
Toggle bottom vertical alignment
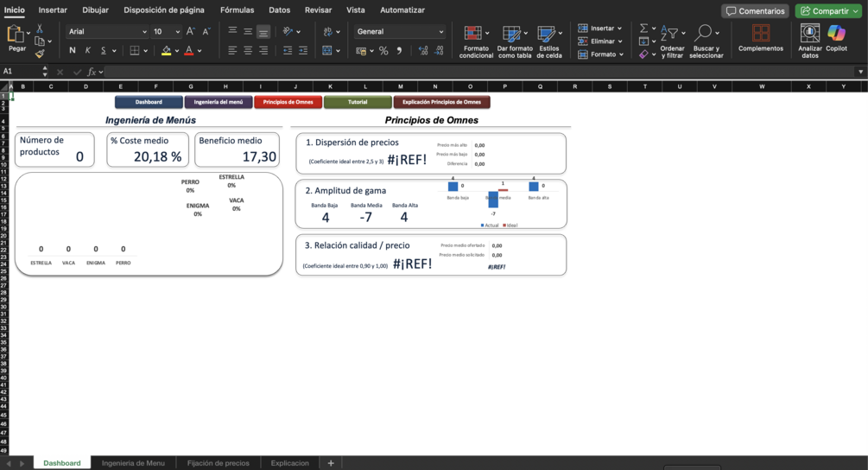(263, 32)
